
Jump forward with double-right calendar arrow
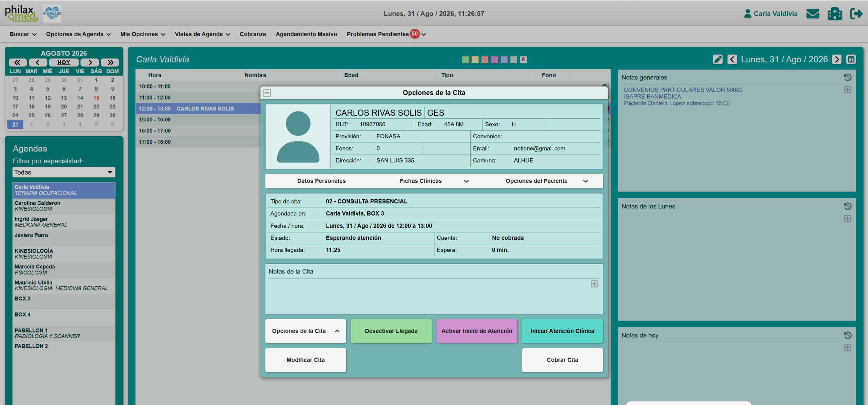point(110,62)
